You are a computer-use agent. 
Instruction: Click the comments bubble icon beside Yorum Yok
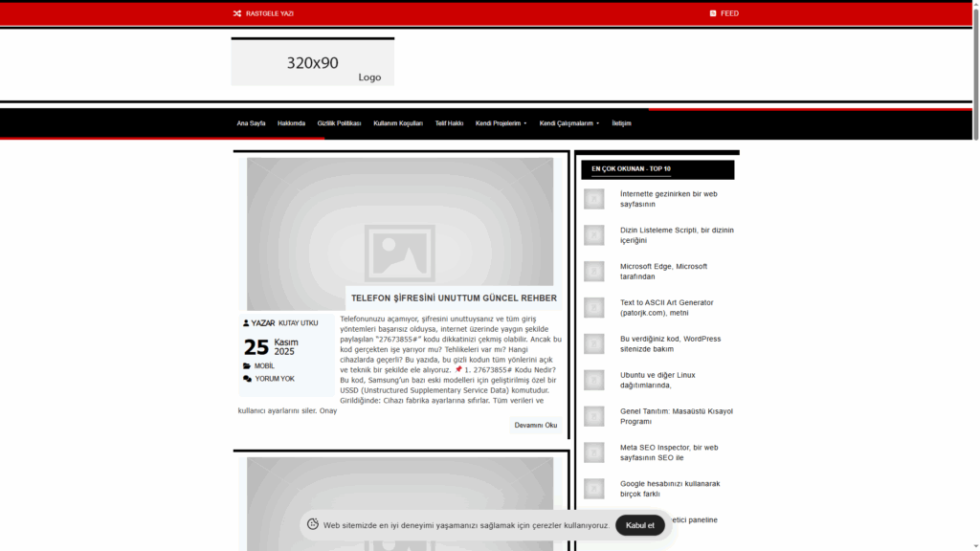[x=247, y=379]
